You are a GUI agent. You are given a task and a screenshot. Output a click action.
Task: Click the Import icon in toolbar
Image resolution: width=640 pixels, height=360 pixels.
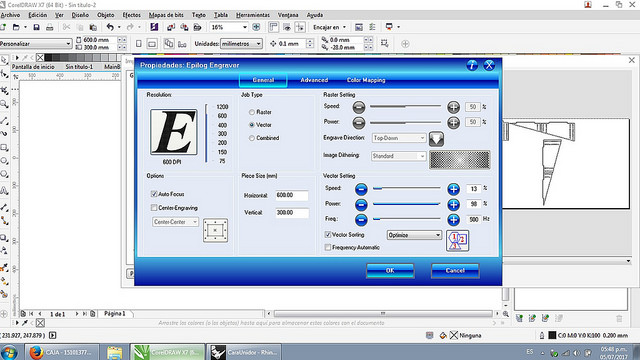pyautogui.click(x=171, y=27)
